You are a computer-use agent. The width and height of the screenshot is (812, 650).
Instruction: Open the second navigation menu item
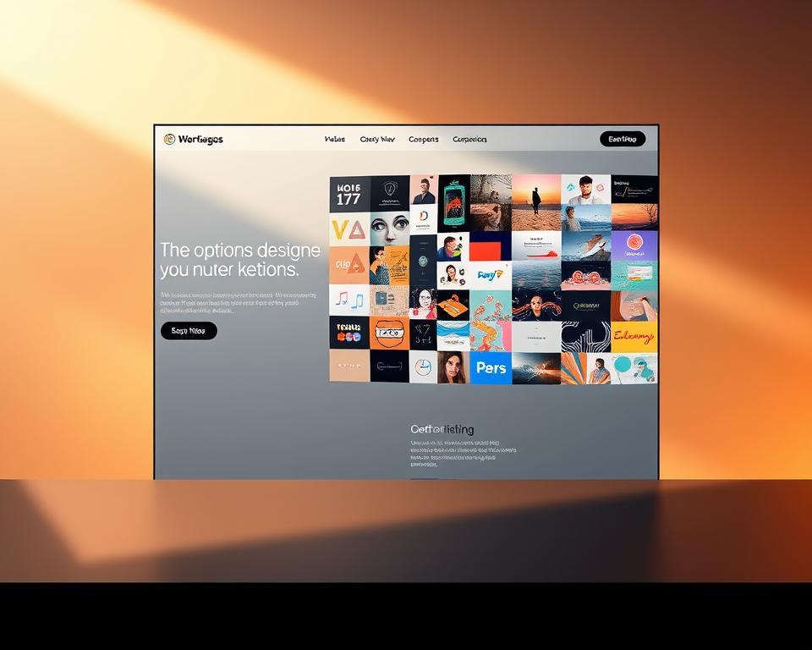(377, 140)
